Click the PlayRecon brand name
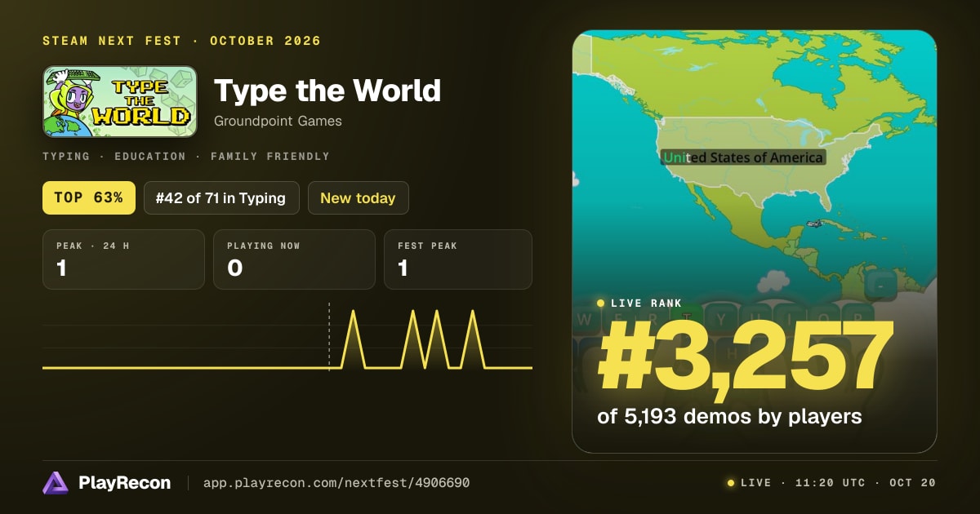Image resolution: width=980 pixels, height=514 pixels. coord(125,483)
